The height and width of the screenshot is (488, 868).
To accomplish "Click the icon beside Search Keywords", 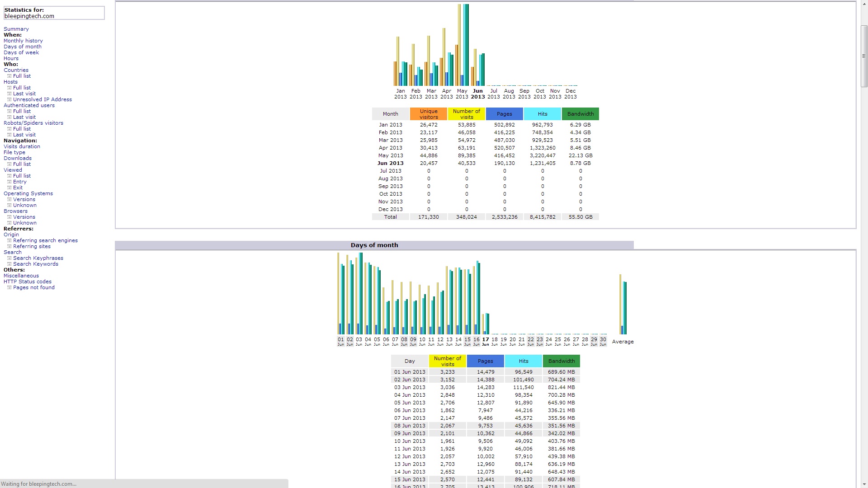I will click(9, 264).
